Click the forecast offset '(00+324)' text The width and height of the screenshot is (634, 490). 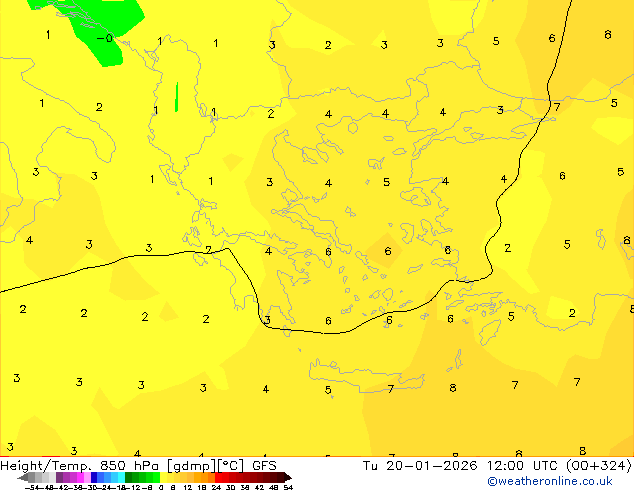598,466
